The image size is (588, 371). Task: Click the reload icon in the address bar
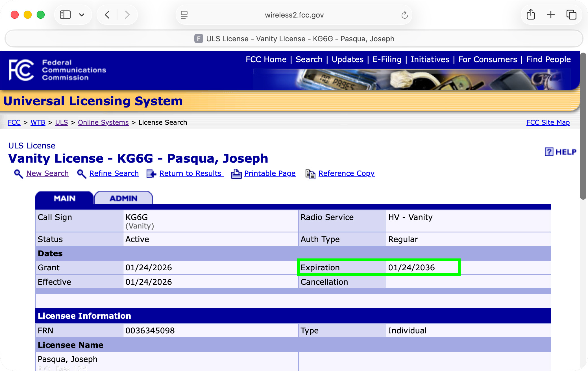coord(404,15)
